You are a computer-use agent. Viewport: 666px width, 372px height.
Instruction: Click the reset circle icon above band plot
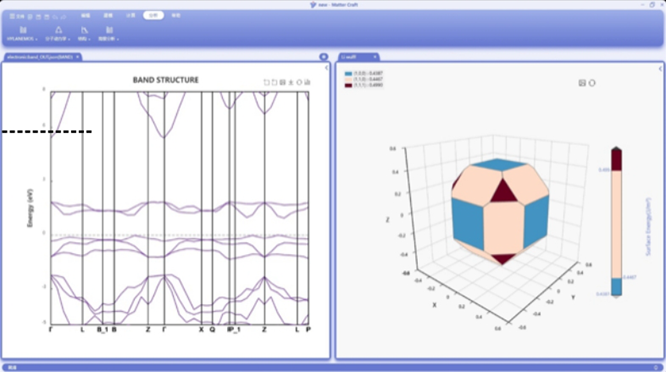tap(299, 82)
